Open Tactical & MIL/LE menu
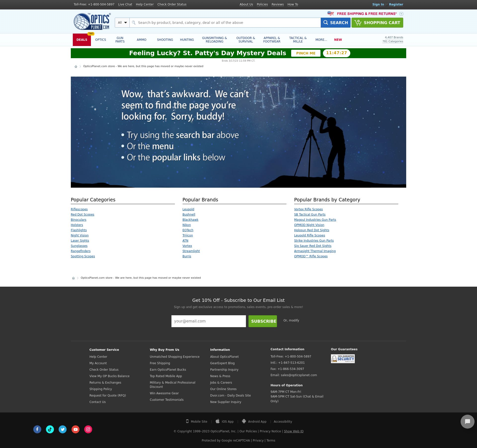This screenshot has height=448, width=477. (298, 40)
